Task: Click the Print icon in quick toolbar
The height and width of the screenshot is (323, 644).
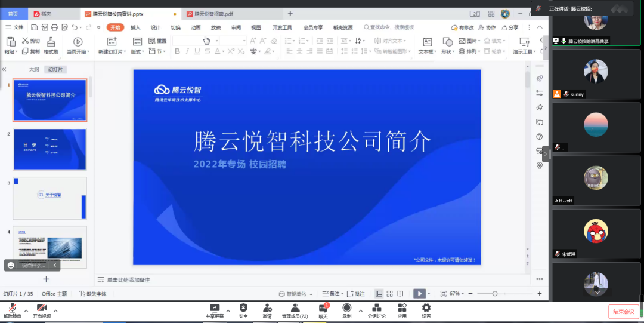Action: (54, 27)
